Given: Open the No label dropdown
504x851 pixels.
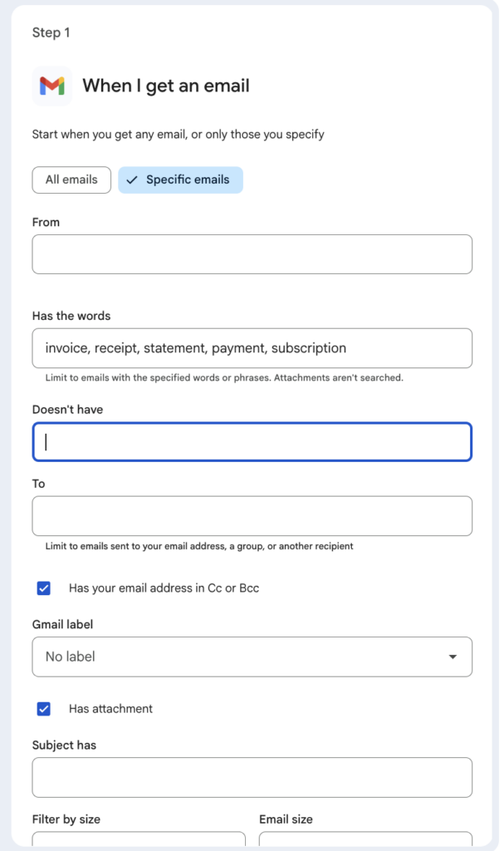Looking at the screenshot, I should pyautogui.click(x=252, y=657).
